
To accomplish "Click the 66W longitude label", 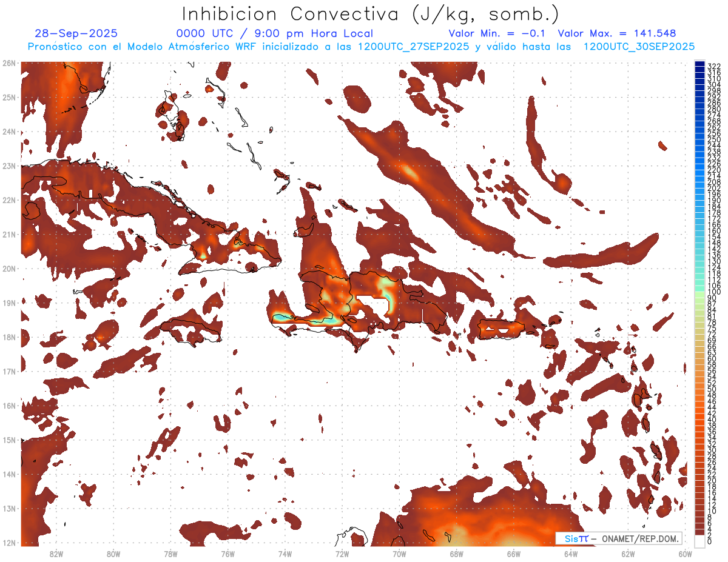I will pos(514,554).
